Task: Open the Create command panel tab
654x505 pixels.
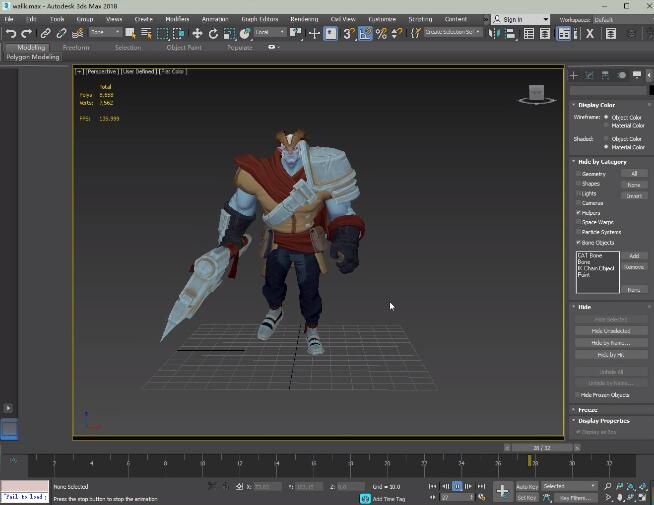Action: click(574, 75)
